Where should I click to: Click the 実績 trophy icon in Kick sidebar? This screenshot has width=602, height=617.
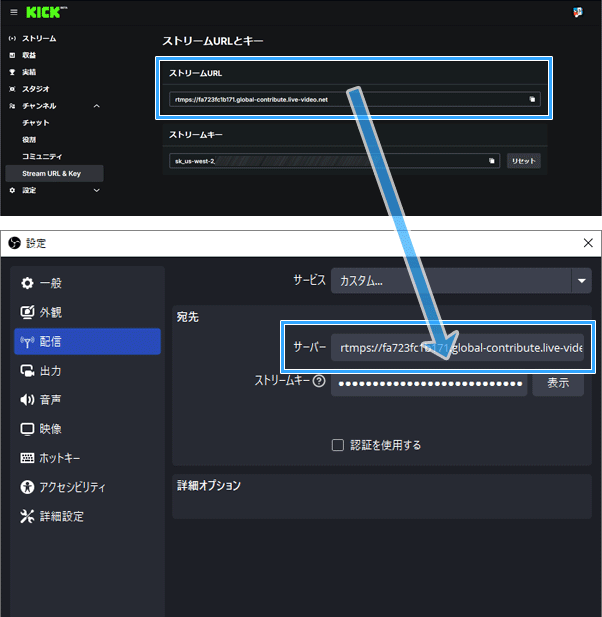tap(12, 72)
